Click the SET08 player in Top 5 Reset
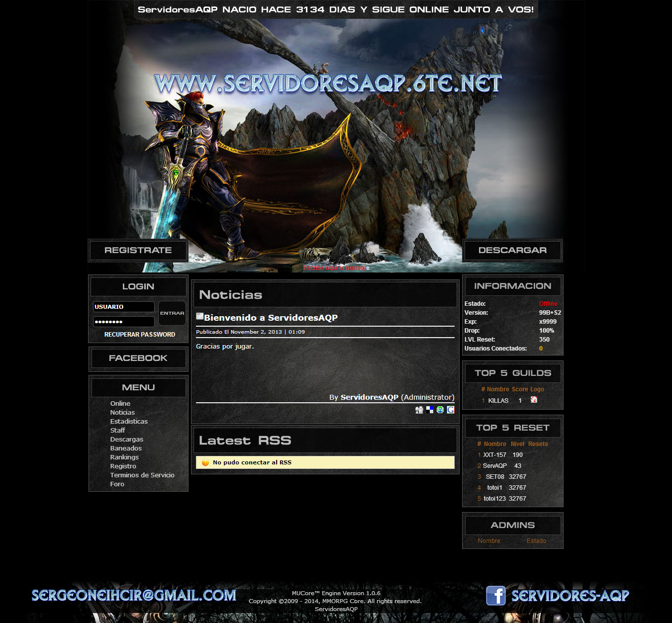Viewport: 672px width, 623px height. point(495,477)
